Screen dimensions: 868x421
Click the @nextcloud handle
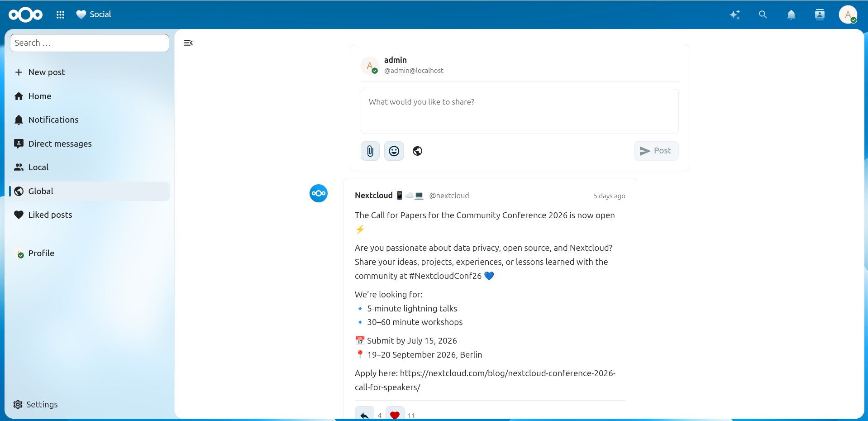pyautogui.click(x=449, y=196)
